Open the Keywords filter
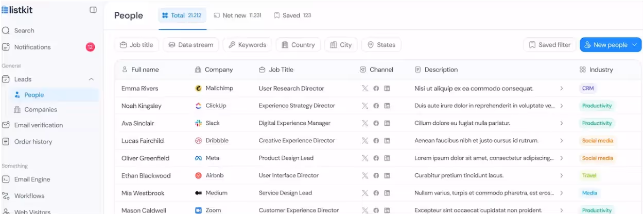This screenshot has width=644, height=215. [248, 45]
